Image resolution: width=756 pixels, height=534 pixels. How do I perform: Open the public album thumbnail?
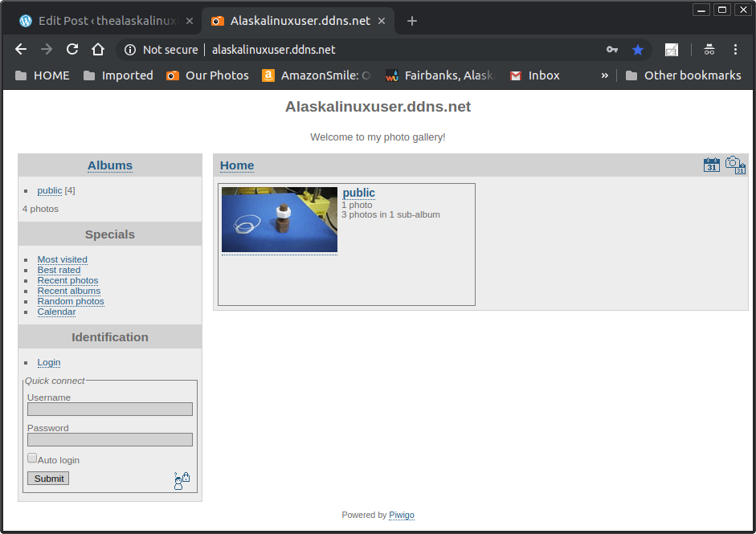click(x=280, y=219)
